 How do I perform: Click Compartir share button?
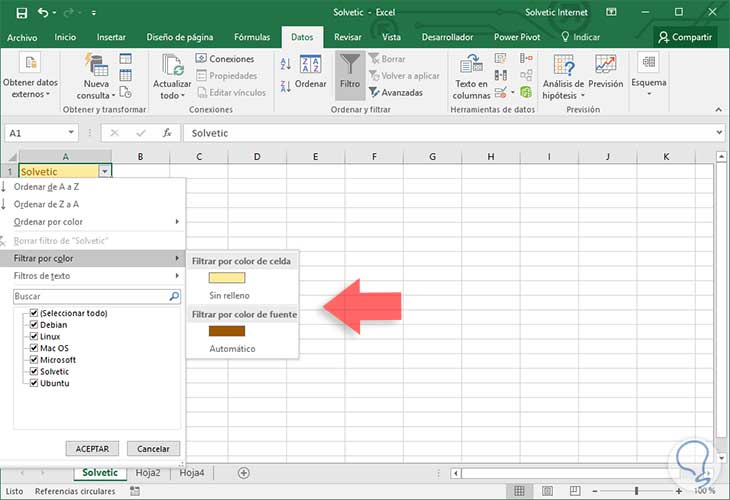(685, 37)
